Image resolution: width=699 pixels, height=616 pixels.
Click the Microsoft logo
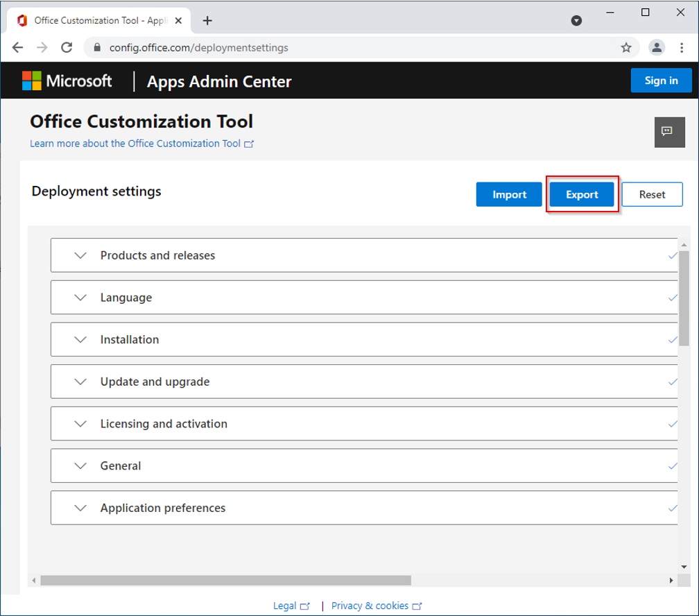67,81
